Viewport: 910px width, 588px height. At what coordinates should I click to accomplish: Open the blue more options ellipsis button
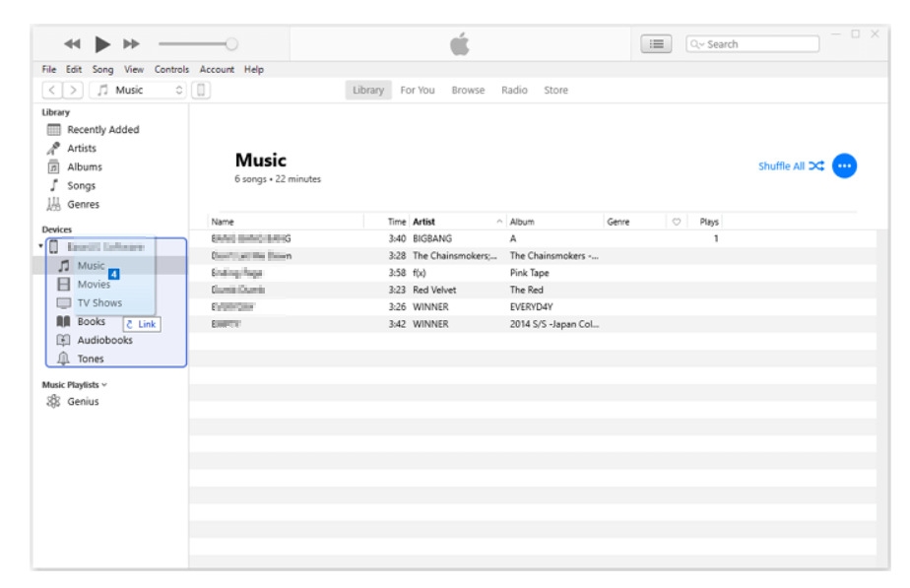click(x=844, y=166)
